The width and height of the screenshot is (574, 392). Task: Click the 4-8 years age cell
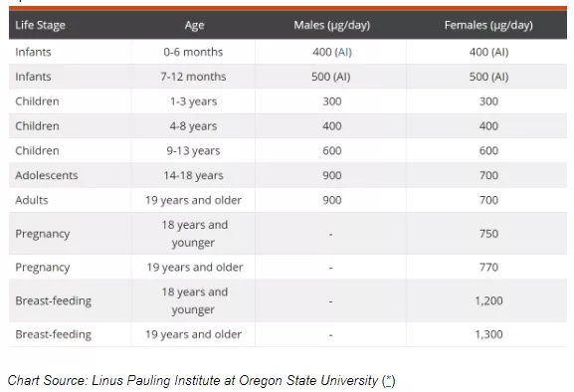click(x=193, y=126)
